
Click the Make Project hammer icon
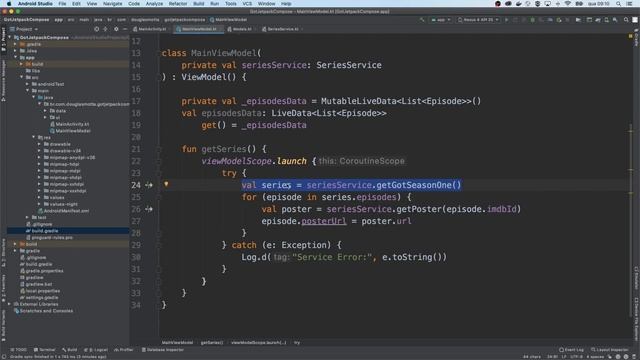[422, 20]
